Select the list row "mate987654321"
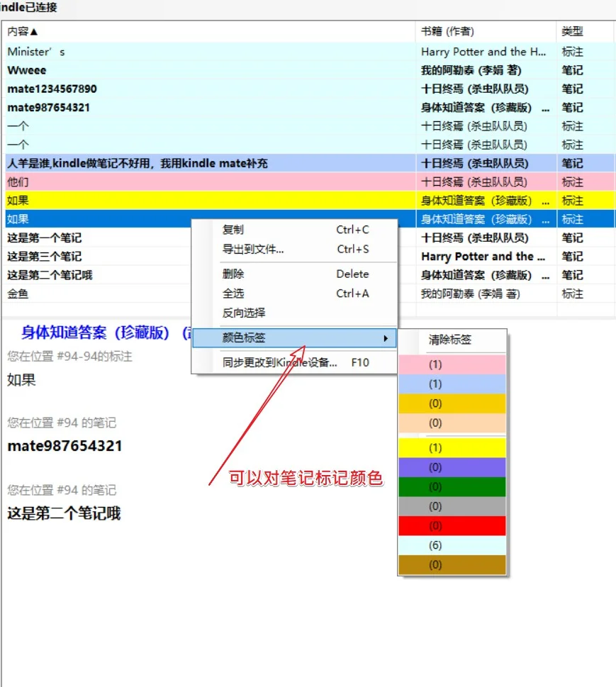 click(x=309, y=107)
